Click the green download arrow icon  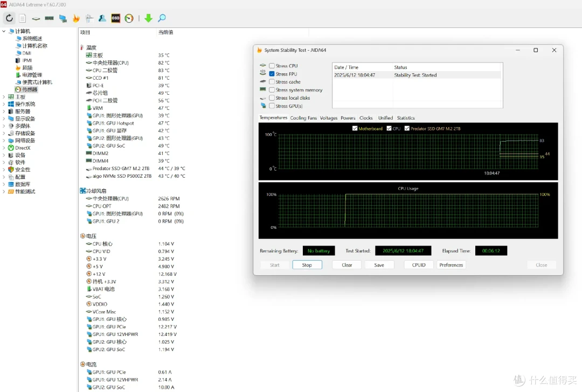coord(148,18)
